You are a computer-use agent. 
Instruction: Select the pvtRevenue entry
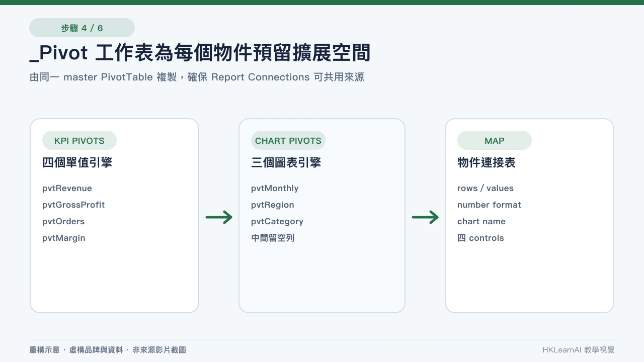[x=67, y=188]
